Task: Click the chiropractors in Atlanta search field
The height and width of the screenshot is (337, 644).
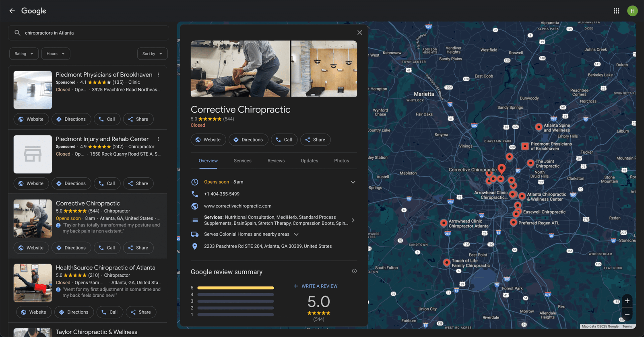Action: [89, 33]
